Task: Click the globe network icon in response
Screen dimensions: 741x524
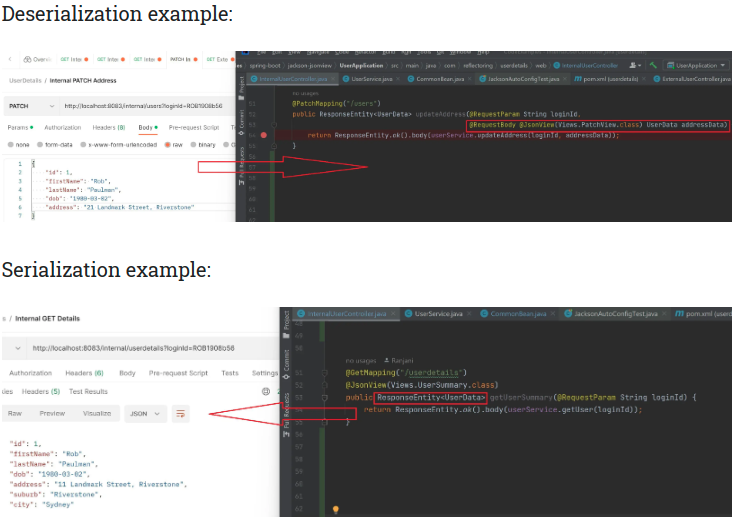Action: (x=266, y=391)
